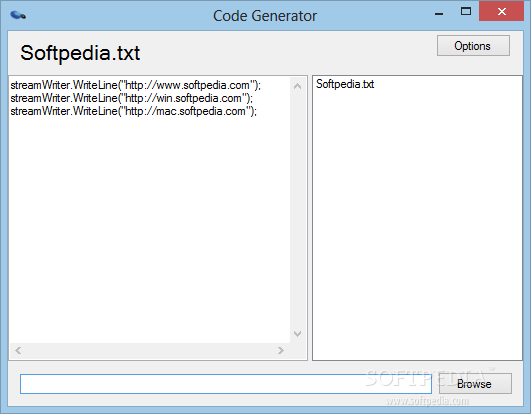The image size is (531, 419).
Task: Select Softpedia.txt in the file list
Action: tap(345, 84)
